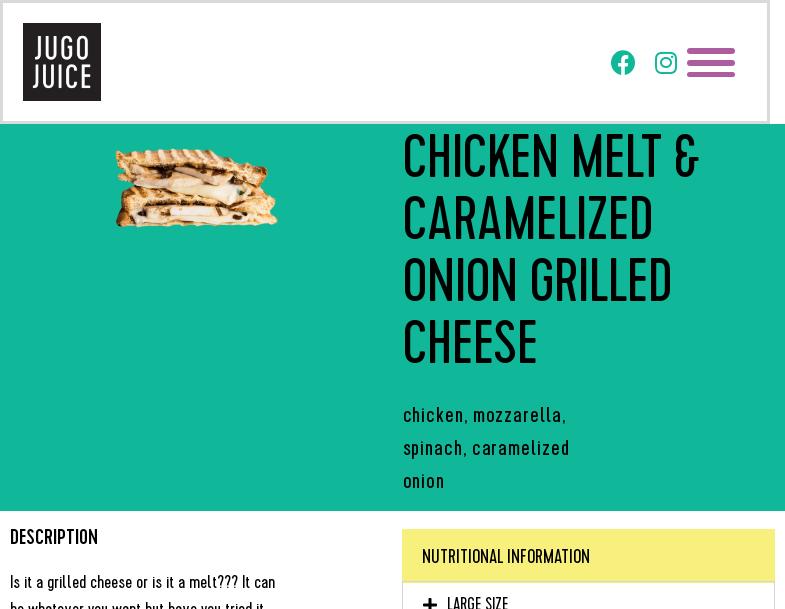The height and width of the screenshot is (609, 785).
Task: Click the Description heading
Action: [54, 538]
